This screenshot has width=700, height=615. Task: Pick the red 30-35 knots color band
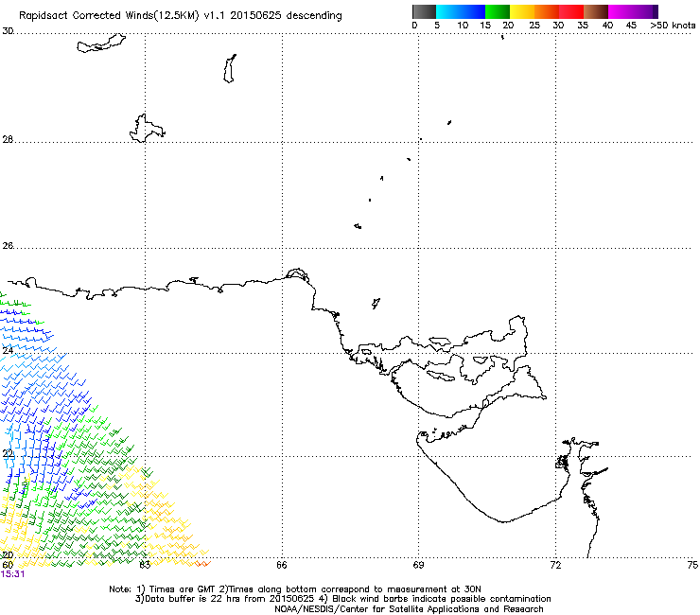pyautogui.click(x=571, y=11)
